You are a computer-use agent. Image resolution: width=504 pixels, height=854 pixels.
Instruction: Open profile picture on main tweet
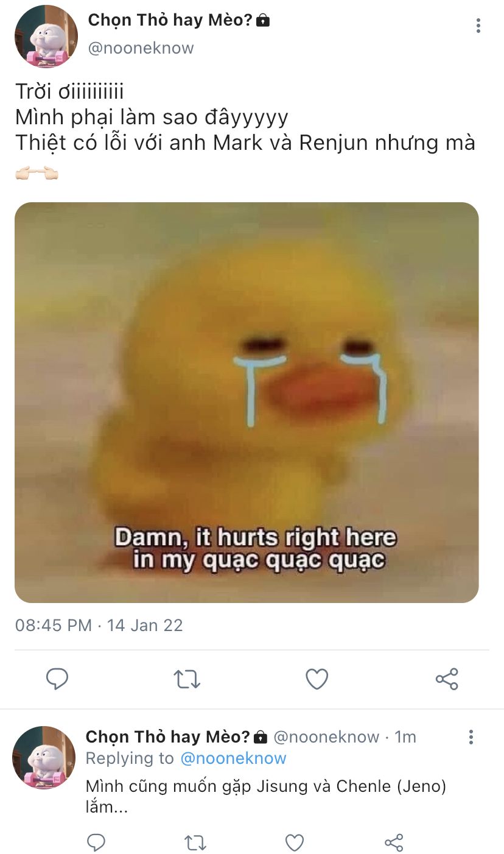46,36
